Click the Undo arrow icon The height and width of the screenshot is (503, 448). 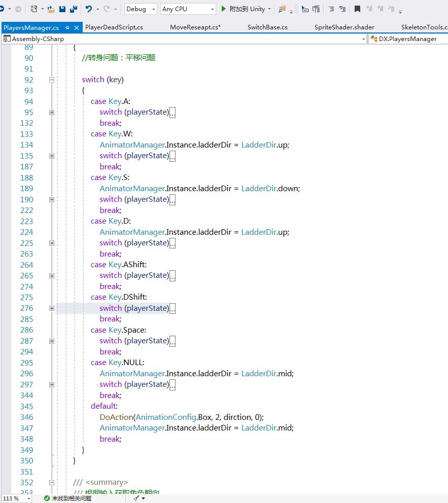[x=89, y=9]
